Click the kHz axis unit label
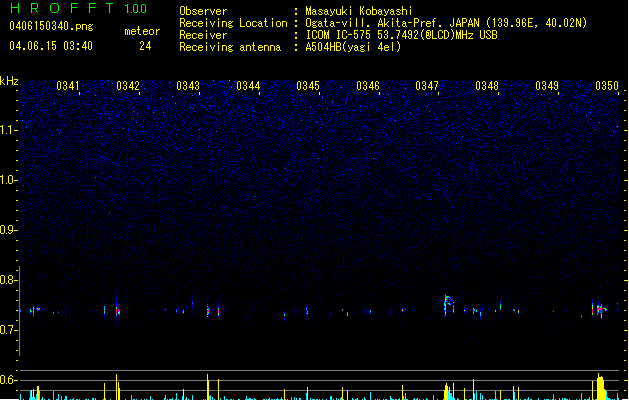 (x=9, y=81)
